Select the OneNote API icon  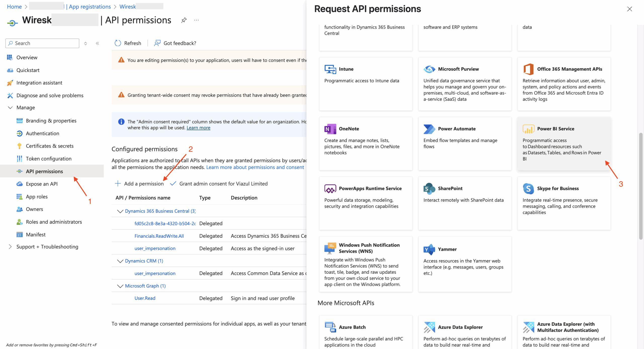tap(330, 129)
